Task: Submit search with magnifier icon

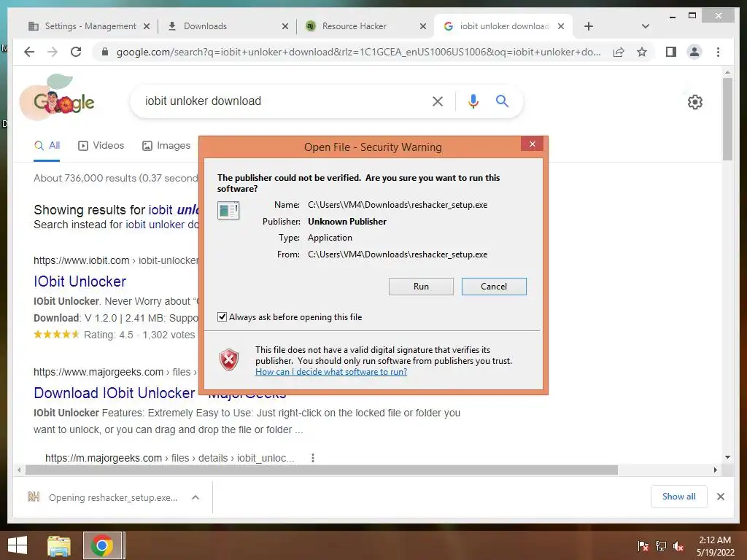Action: coord(502,101)
